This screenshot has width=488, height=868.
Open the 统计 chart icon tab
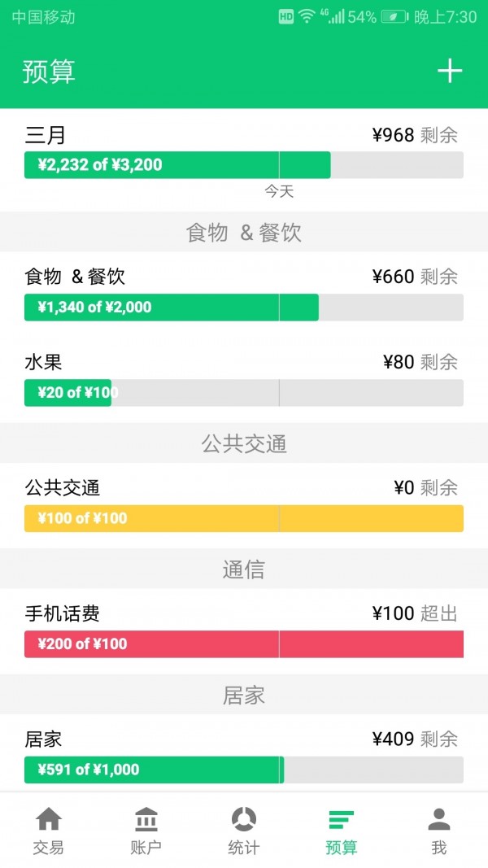pyautogui.click(x=244, y=830)
